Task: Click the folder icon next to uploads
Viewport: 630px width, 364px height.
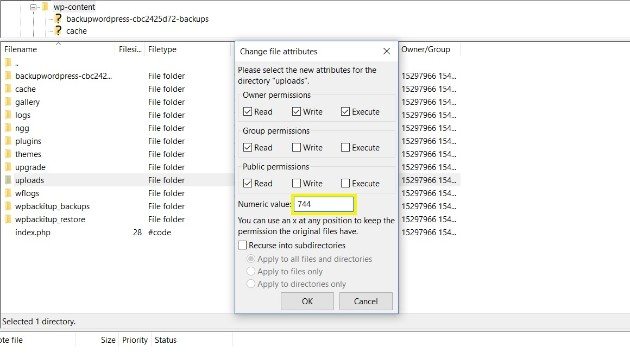Action: coord(8,180)
